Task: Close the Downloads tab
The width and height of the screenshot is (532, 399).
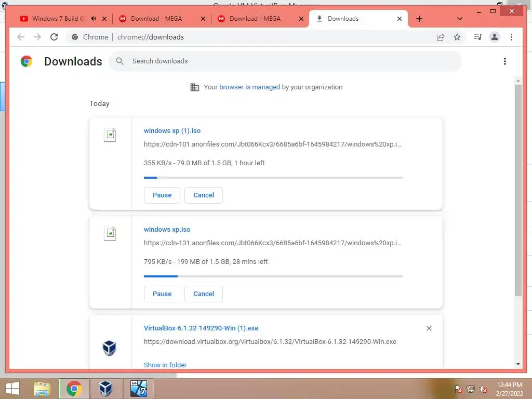Action: (x=400, y=19)
